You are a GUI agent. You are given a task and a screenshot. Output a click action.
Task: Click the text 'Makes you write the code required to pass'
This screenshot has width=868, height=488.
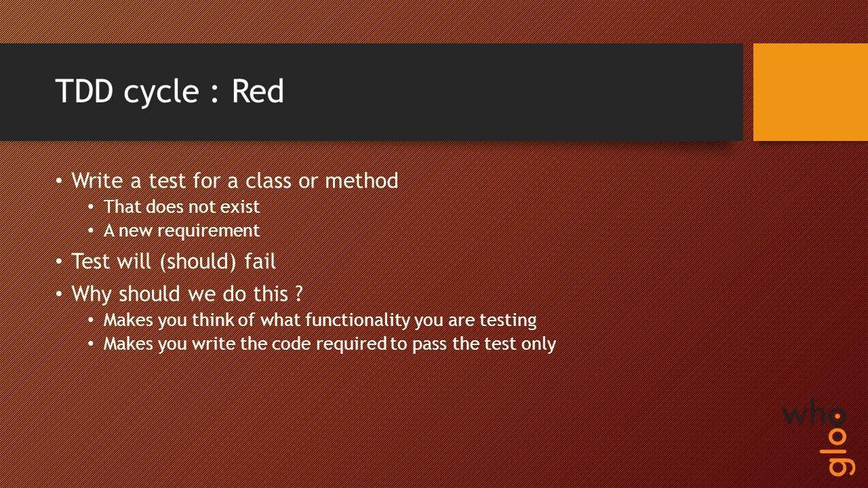[276, 344]
